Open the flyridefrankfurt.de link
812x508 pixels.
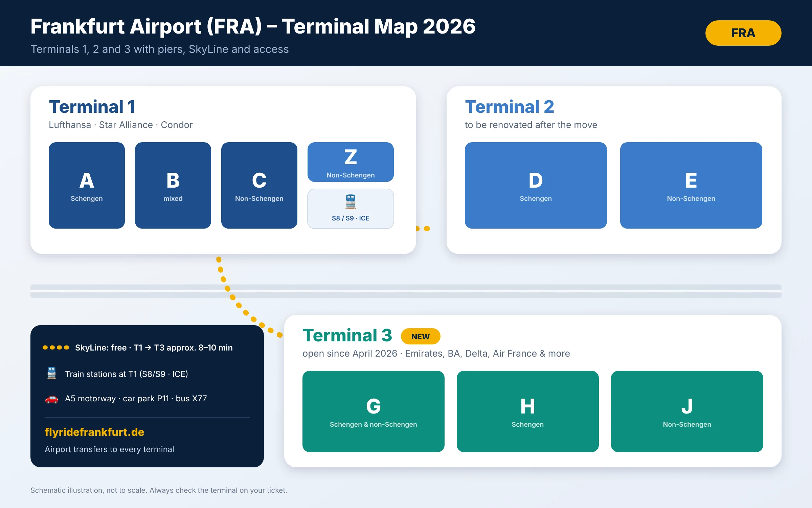pyautogui.click(x=94, y=432)
